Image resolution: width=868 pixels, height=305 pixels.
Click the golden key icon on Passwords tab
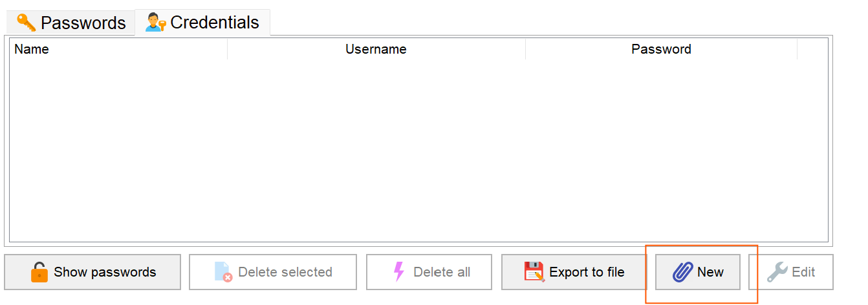pos(27,23)
